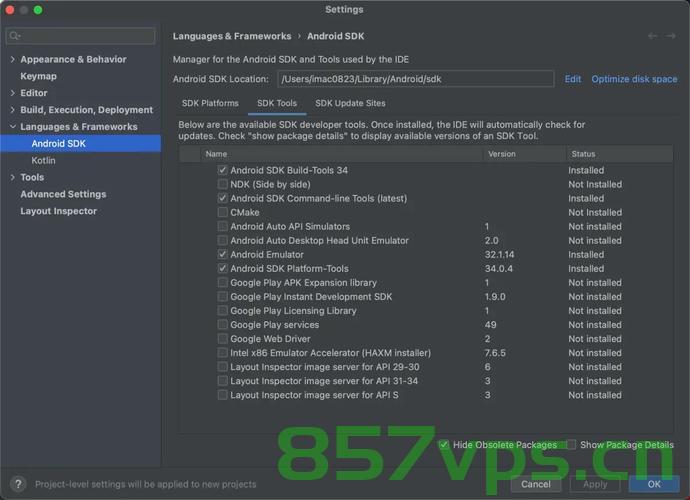Uncheck Android SDK Command-line Tools (latest)
Image resolution: width=690 pixels, height=500 pixels.
(x=223, y=198)
